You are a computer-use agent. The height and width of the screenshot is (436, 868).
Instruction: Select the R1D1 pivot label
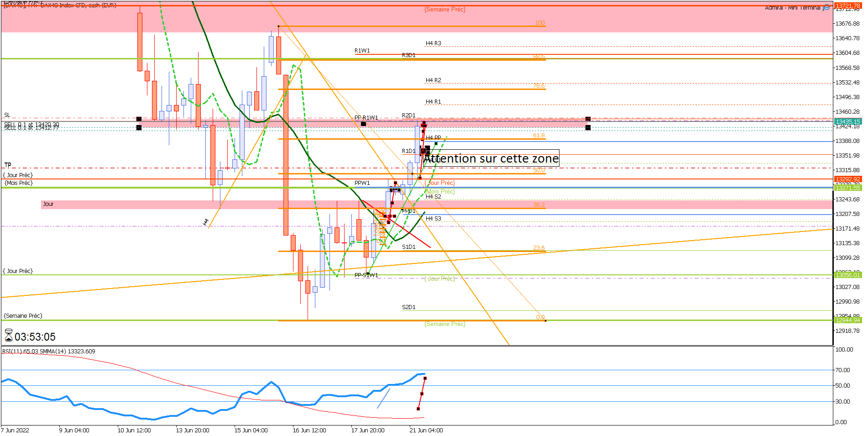coord(409,151)
